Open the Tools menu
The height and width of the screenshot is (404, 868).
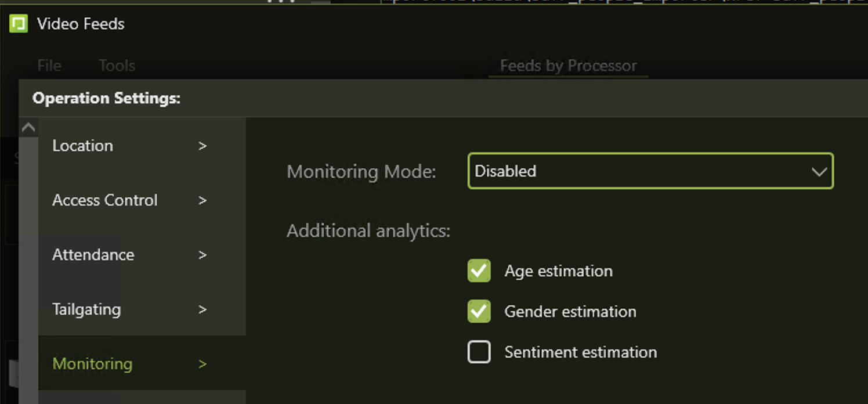(x=117, y=66)
